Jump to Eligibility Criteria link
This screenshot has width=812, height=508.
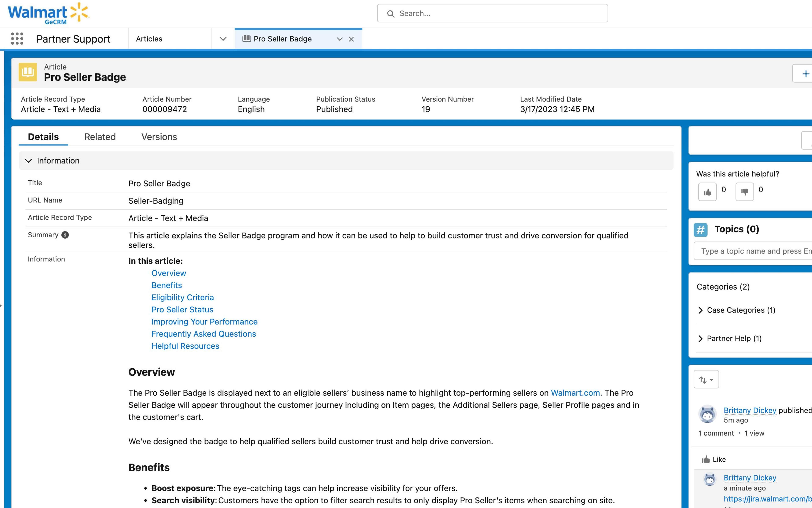pos(182,297)
